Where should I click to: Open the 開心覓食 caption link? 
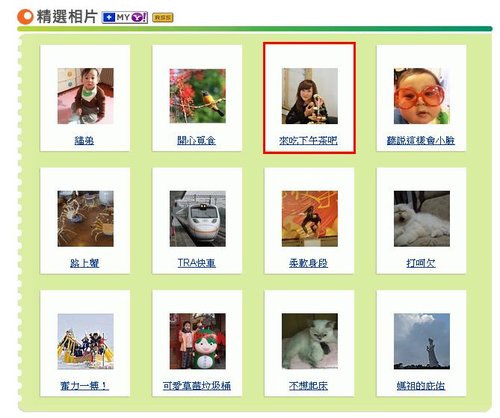[196, 141]
